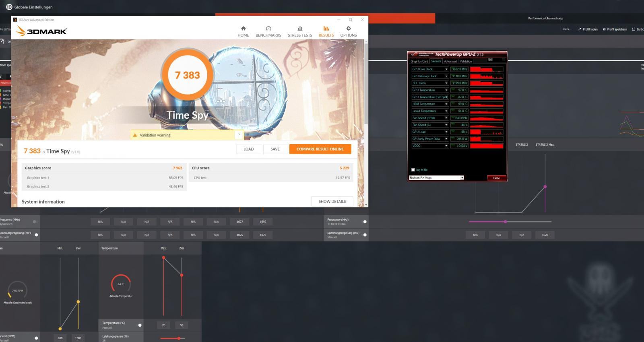Click the LOAD button in 3DMark

tap(248, 149)
